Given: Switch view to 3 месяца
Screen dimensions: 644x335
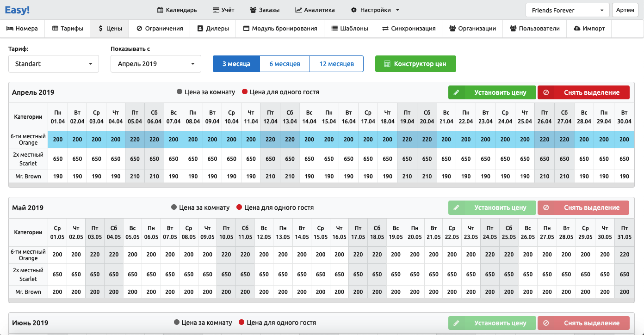Looking at the screenshot, I should point(236,64).
